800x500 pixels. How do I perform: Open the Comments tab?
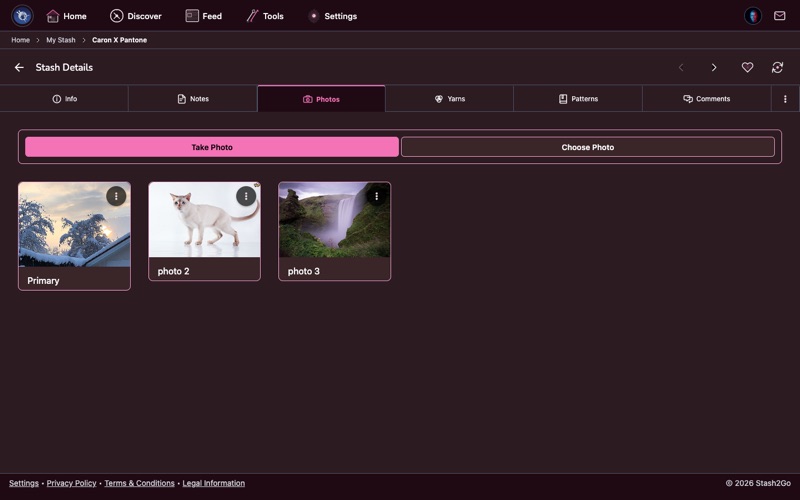(x=706, y=99)
